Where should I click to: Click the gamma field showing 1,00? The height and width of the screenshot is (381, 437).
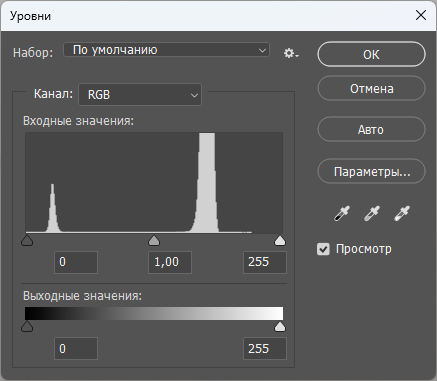pyautogui.click(x=170, y=262)
